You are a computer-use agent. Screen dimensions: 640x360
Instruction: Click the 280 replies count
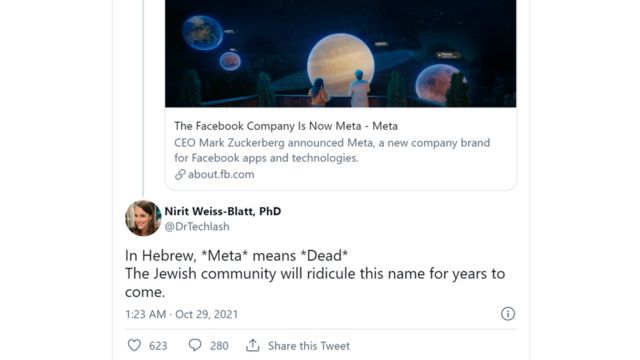pos(219,346)
